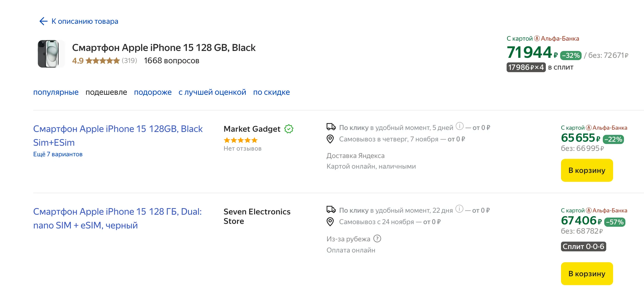Open the 1668 вопросов questions link
This screenshot has height=292, width=644.
tap(171, 61)
